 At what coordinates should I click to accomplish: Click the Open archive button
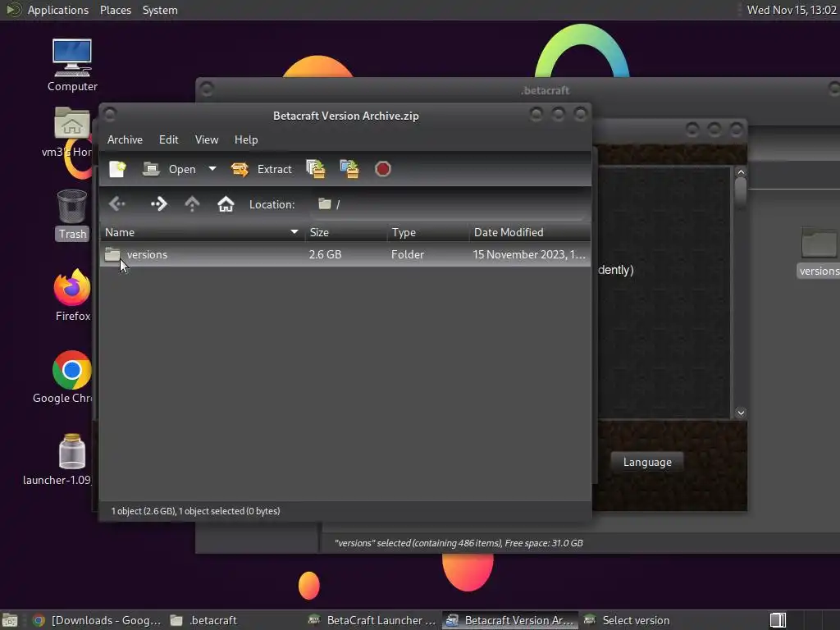pos(170,169)
